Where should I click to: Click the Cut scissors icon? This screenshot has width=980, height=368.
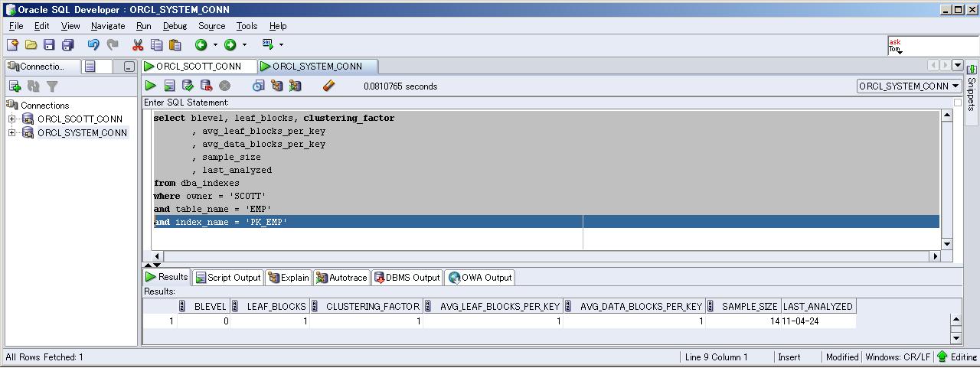click(138, 45)
